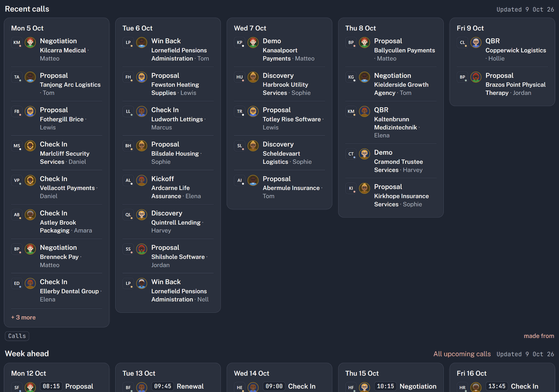Click the AI badge for Abermule Insurance
The width and height of the screenshot is (559, 392).
(x=240, y=181)
